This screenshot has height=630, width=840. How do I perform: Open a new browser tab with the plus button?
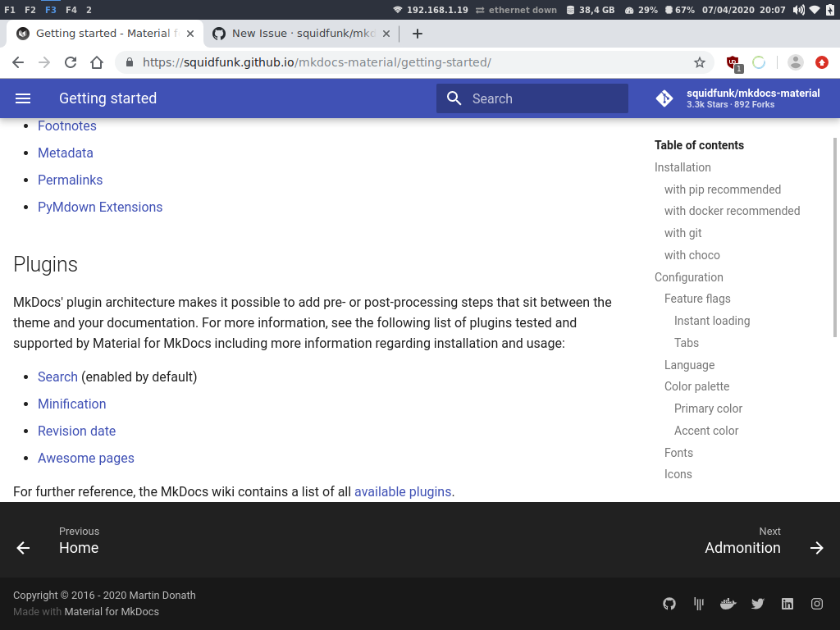(418, 34)
